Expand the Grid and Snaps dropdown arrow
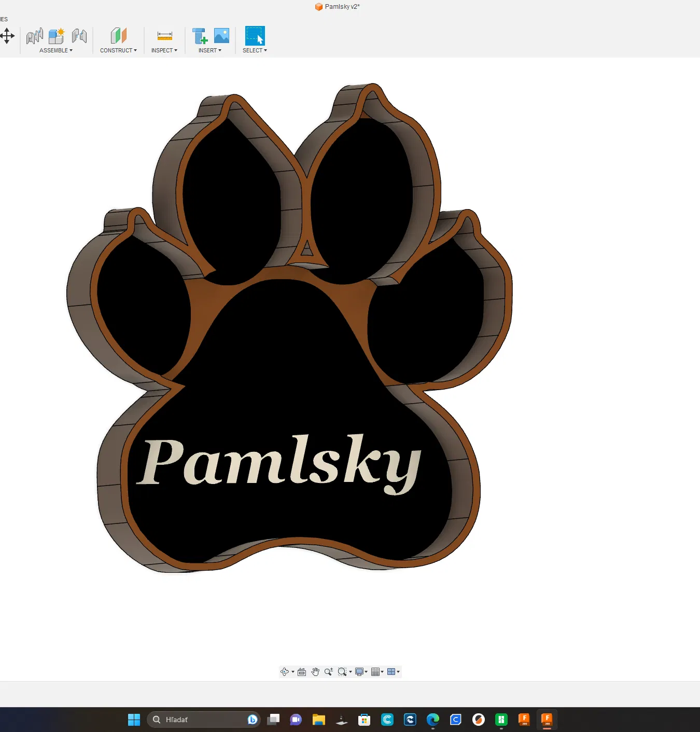Image resolution: width=700 pixels, height=732 pixels. pyautogui.click(x=382, y=672)
